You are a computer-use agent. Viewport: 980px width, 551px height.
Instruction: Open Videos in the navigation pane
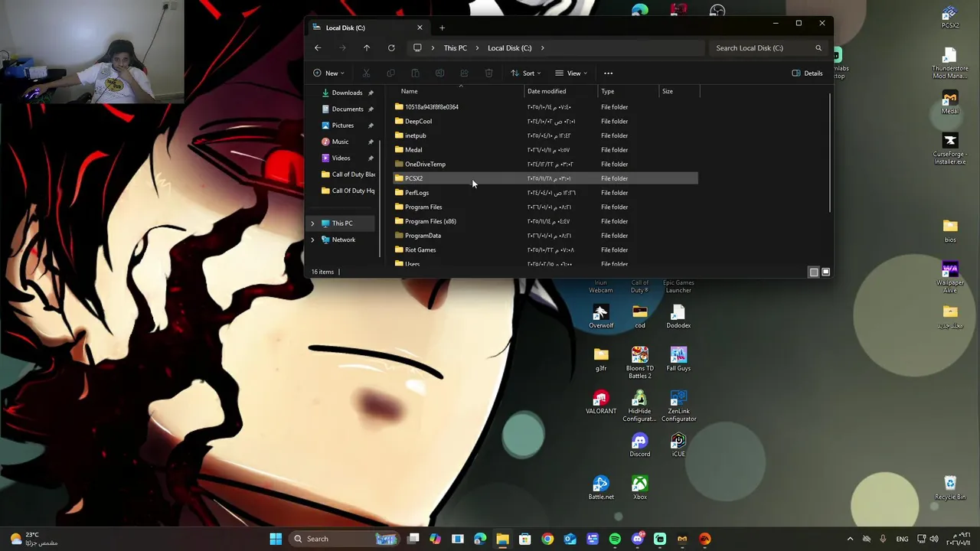pos(341,158)
